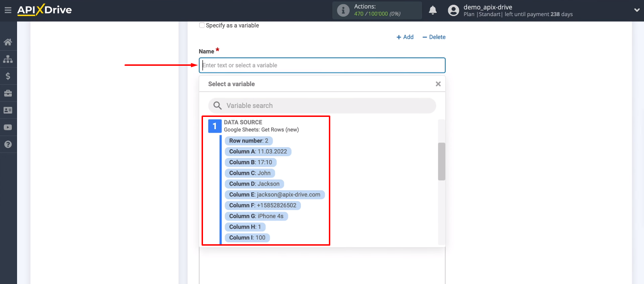The height and width of the screenshot is (284, 644).
Task: Click the Help question mark icon
Action: point(8,144)
